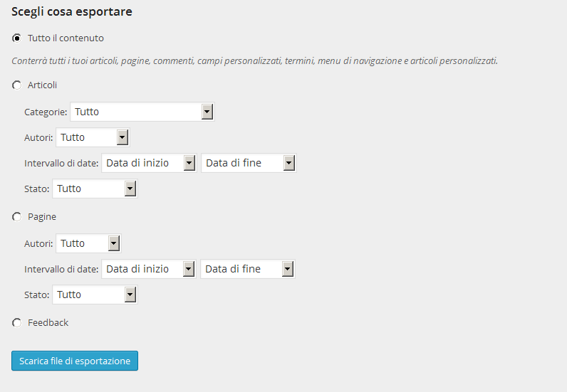Open the Categorie dropdown
The image size is (567, 392).
[x=142, y=112]
